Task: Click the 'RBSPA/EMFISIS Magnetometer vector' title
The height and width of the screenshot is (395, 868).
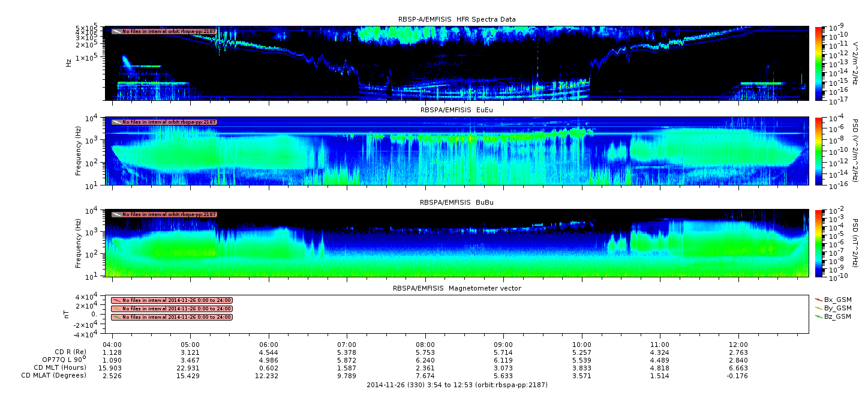Action: click(456, 288)
